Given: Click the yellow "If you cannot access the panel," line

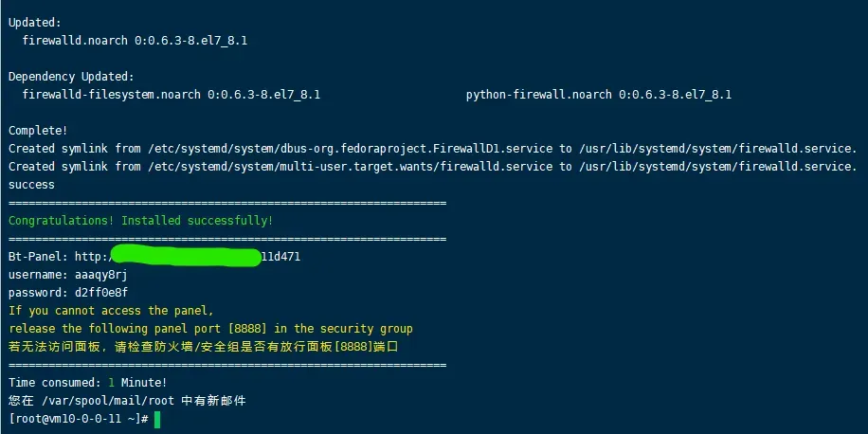Looking at the screenshot, I should (x=111, y=311).
